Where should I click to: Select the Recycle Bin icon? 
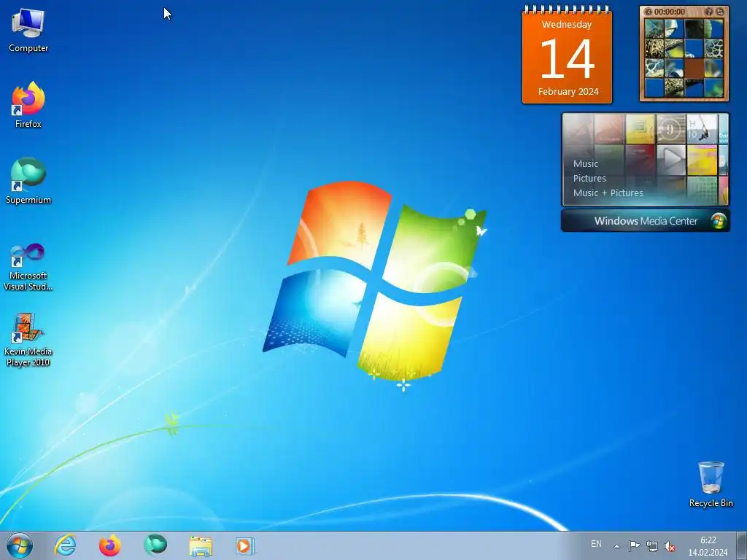[711, 484]
